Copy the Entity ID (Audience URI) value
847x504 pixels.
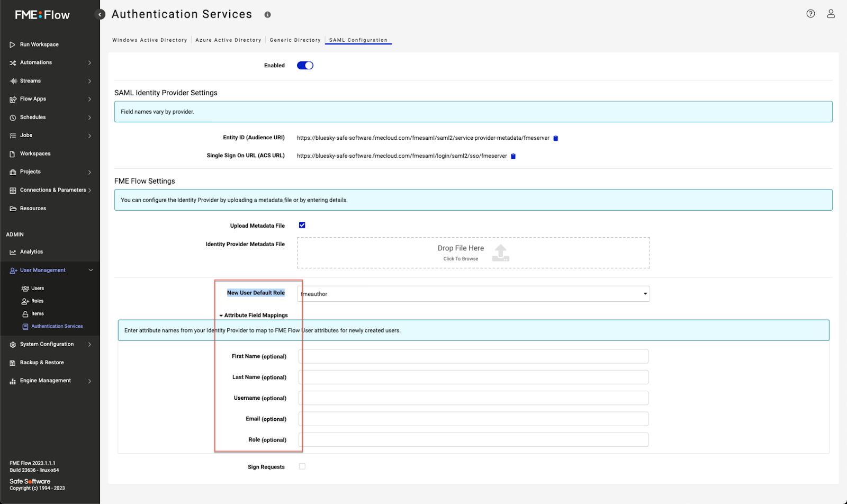[555, 138]
